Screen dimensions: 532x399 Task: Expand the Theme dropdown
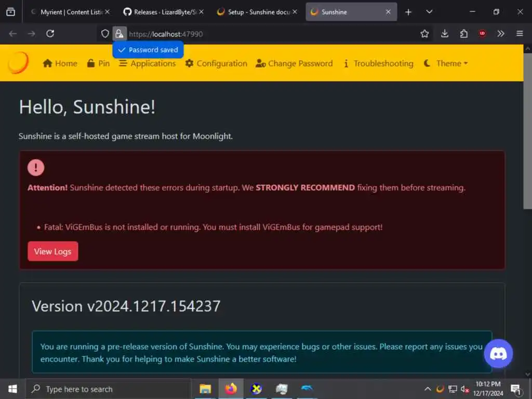[446, 63]
